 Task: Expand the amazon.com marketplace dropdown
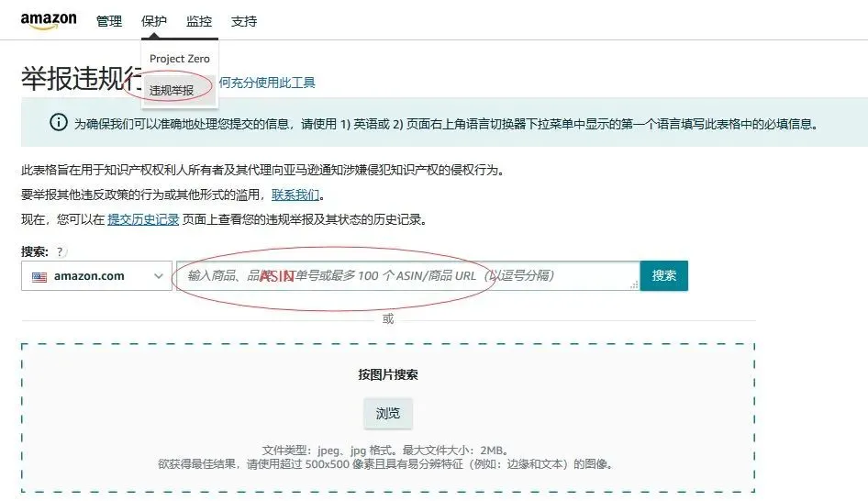point(96,275)
